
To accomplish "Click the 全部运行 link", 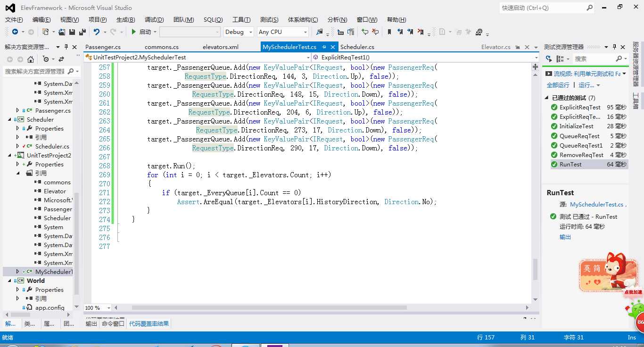I will (558, 85).
